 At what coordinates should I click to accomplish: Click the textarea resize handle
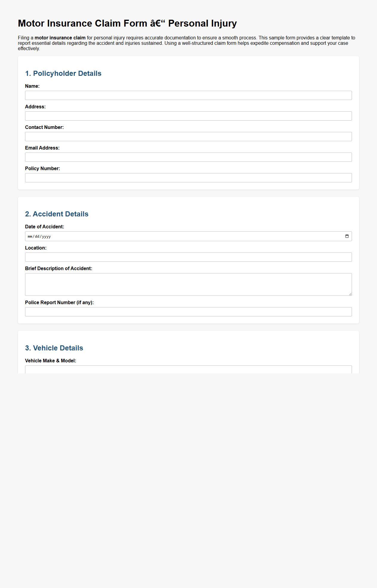tap(350, 294)
